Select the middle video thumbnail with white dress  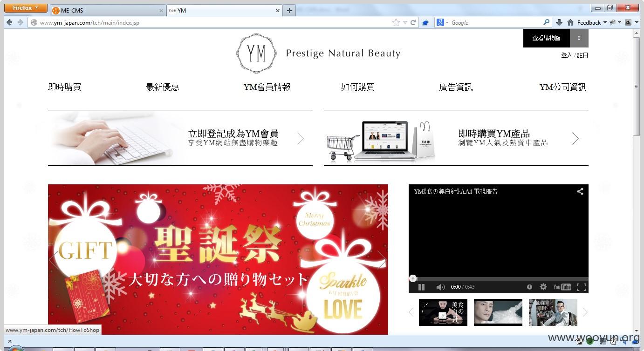click(498, 312)
